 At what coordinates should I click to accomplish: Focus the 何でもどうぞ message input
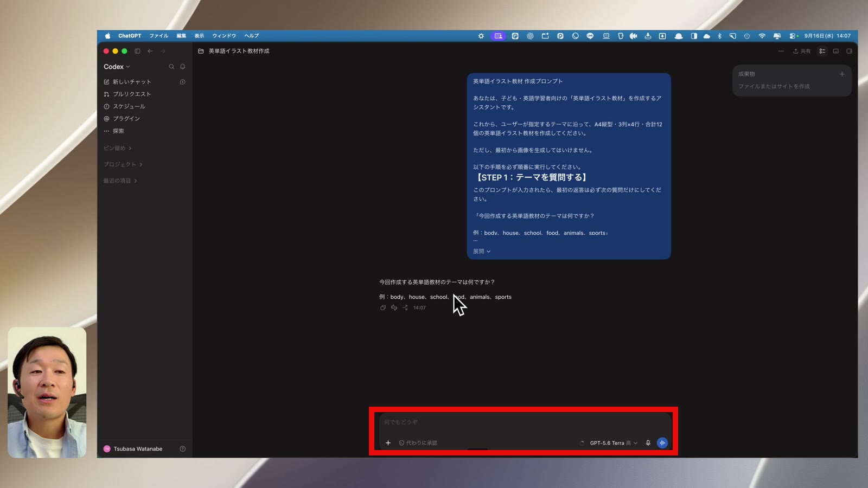(524, 422)
